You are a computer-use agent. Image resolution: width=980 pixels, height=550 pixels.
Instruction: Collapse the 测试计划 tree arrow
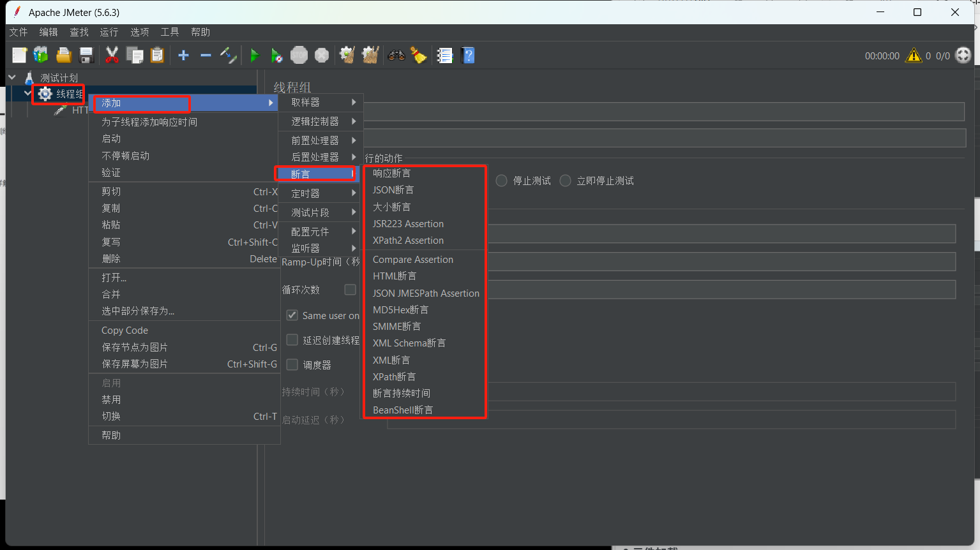pyautogui.click(x=12, y=77)
